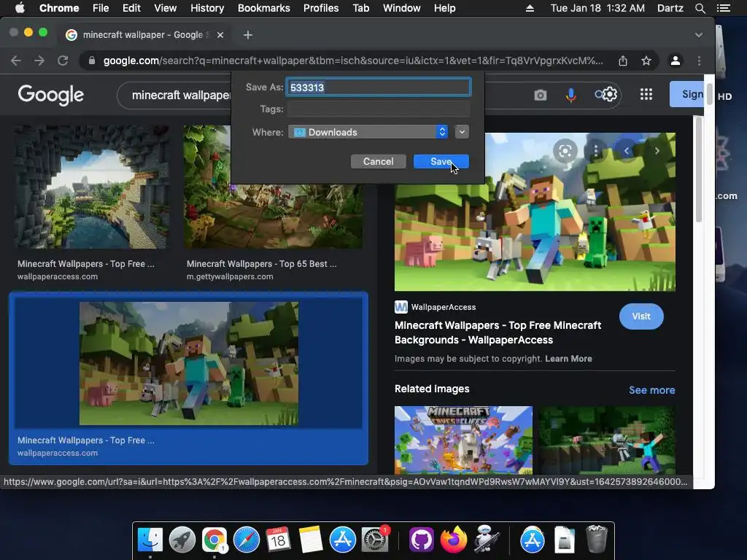The width and height of the screenshot is (747, 560).
Task: Open the File menu
Action: coord(101,8)
